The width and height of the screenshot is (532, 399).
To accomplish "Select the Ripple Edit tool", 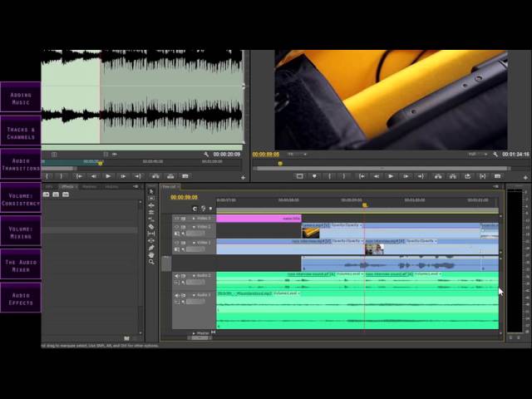I will click(x=151, y=205).
